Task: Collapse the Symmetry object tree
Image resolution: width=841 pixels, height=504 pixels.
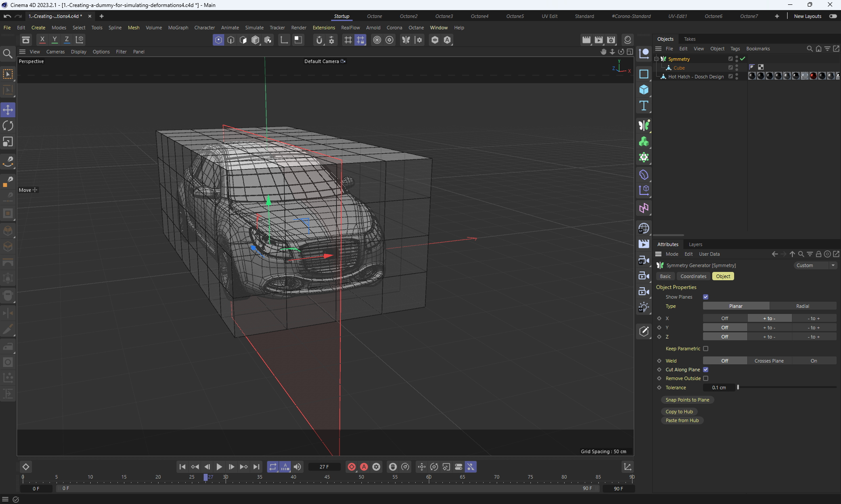Action: (656, 59)
